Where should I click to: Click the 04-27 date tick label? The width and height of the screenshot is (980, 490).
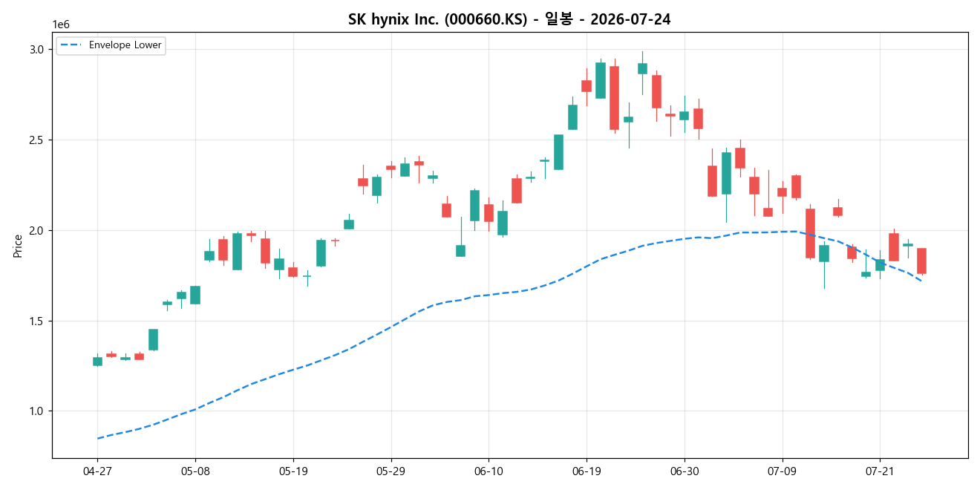[x=97, y=471]
